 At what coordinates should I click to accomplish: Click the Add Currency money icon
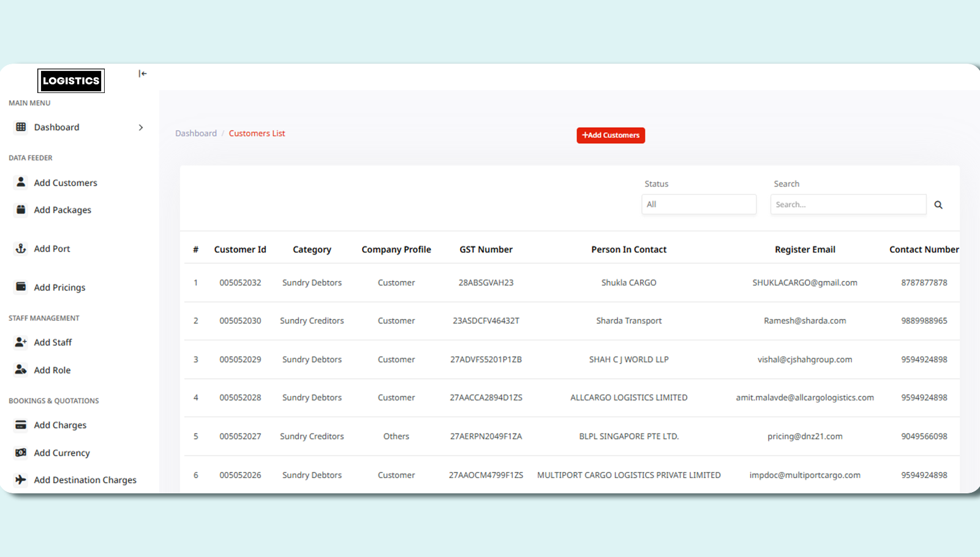[21, 452]
